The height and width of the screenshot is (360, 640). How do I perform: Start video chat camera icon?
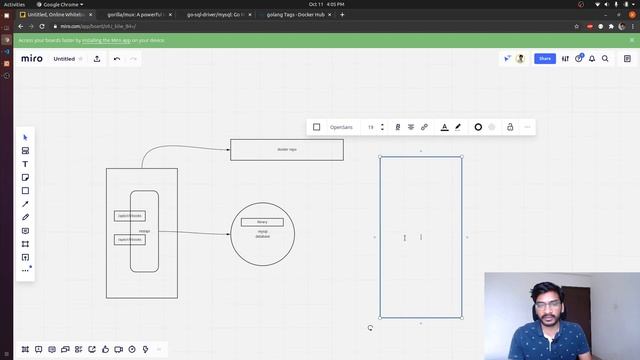(118, 349)
